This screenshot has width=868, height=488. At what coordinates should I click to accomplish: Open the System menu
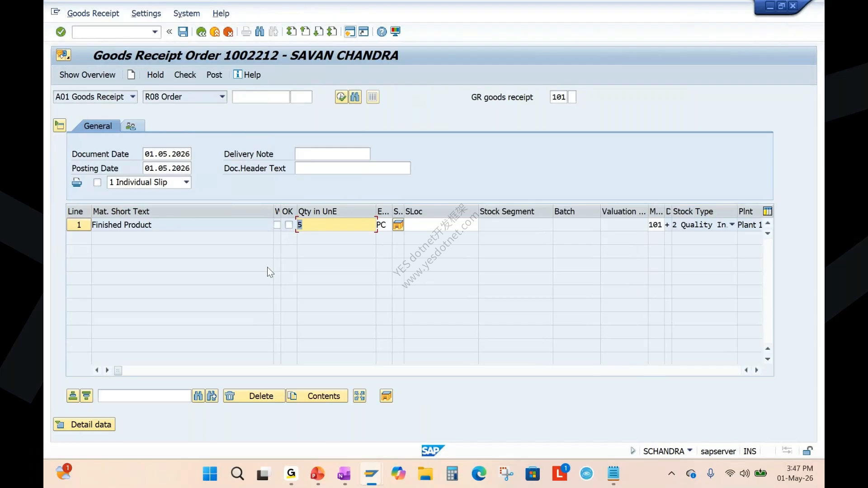(186, 13)
